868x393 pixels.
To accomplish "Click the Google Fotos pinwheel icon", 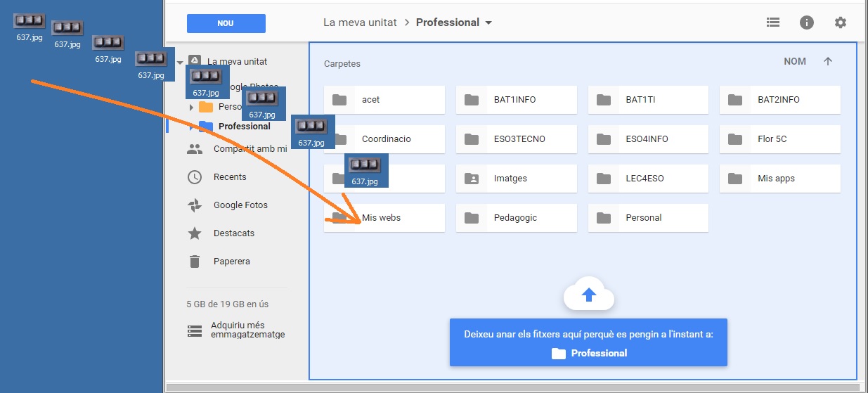I will tap(195, 205).
